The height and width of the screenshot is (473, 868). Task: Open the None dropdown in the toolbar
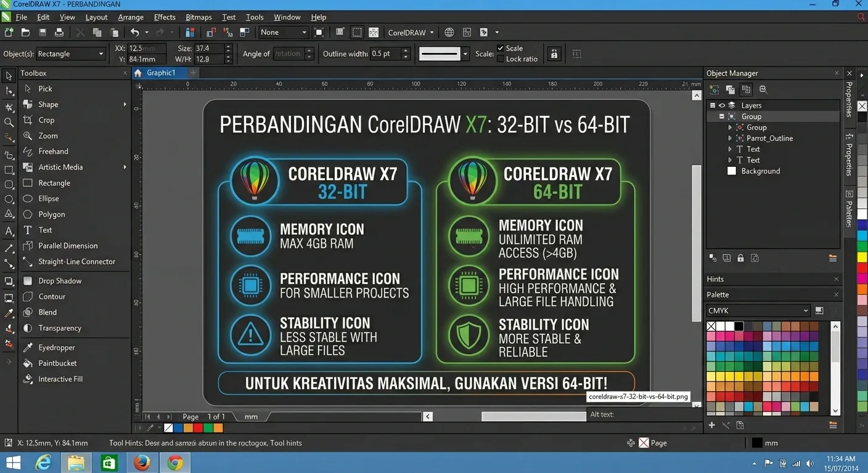(283, 32)
